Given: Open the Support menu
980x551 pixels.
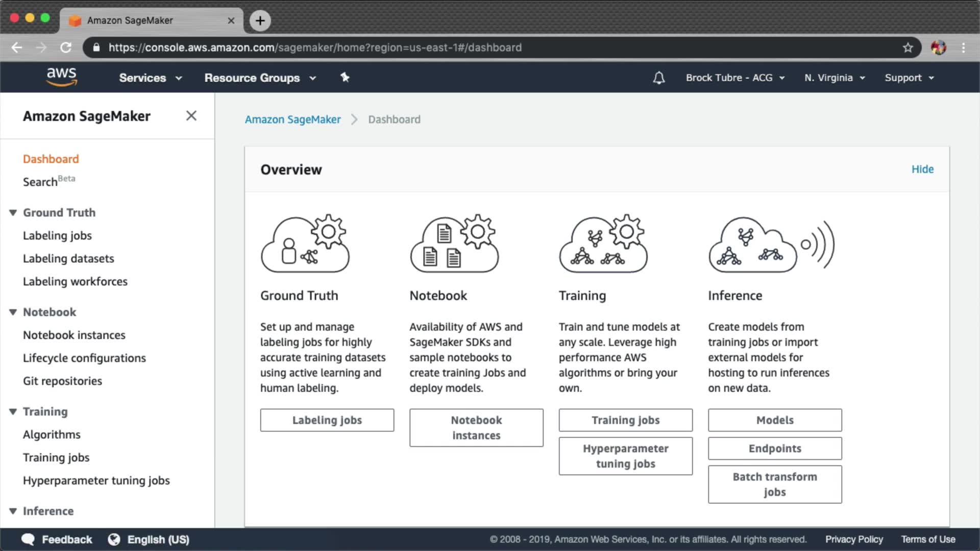Looking at the screenshot, I should (x=909, y=78).
